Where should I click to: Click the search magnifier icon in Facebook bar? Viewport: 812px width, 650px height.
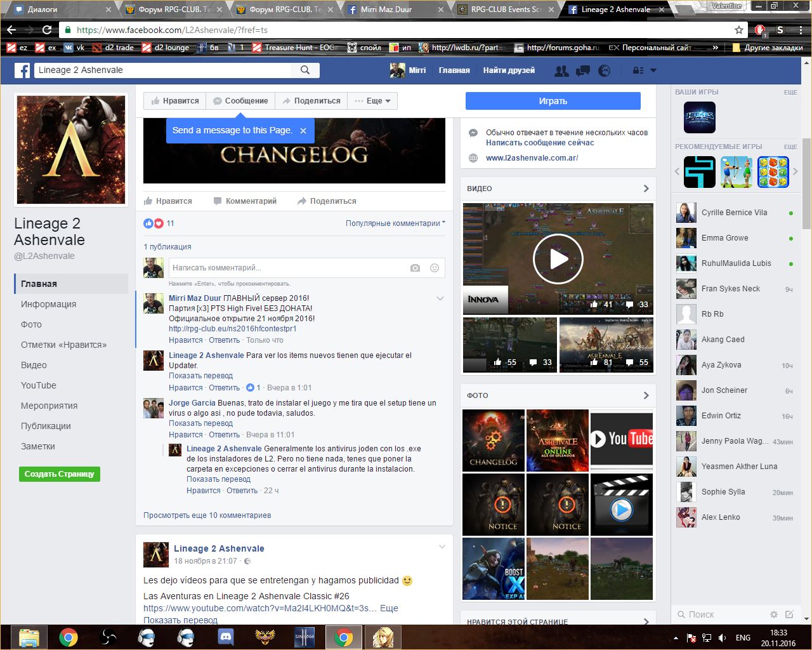tap(305, 70)
